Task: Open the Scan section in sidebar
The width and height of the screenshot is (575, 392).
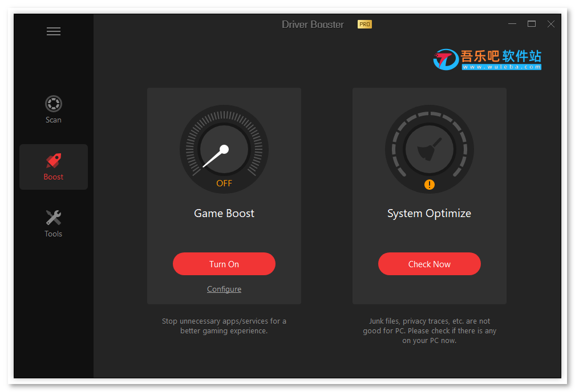Action: 54,109
